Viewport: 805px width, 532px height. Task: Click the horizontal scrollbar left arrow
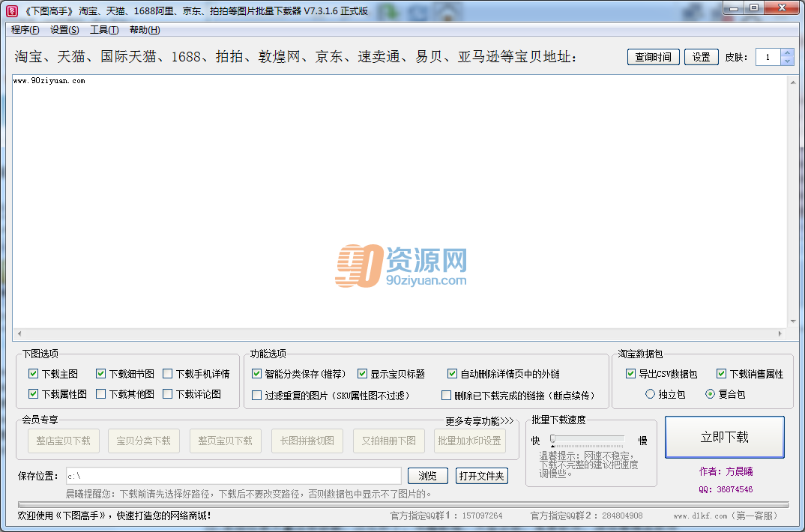(x=19, y=333)
